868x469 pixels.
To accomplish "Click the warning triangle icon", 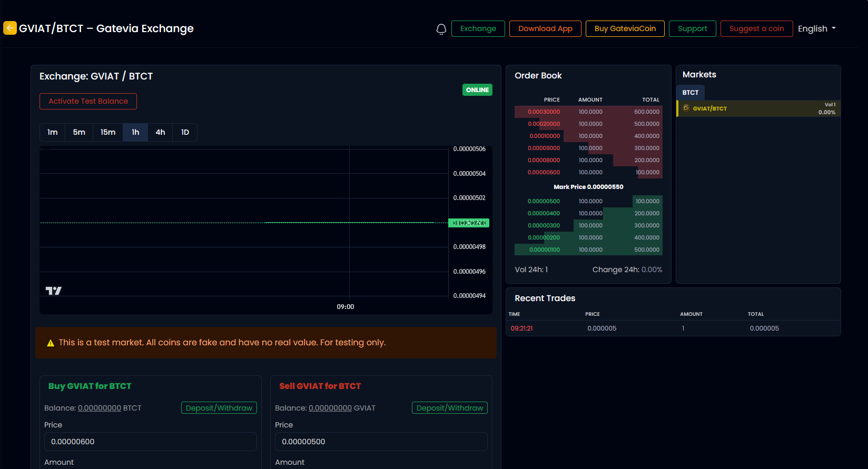I will pos(51,343).
